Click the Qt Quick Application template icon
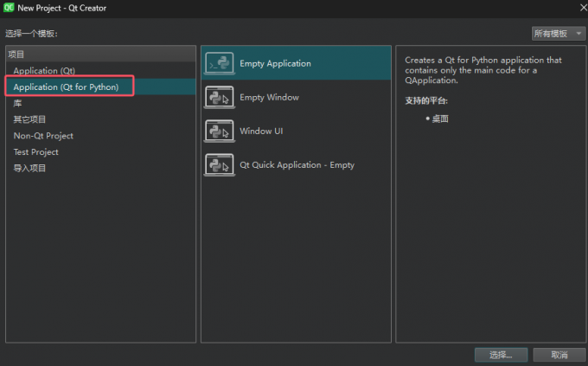 (x=219, y=164)
